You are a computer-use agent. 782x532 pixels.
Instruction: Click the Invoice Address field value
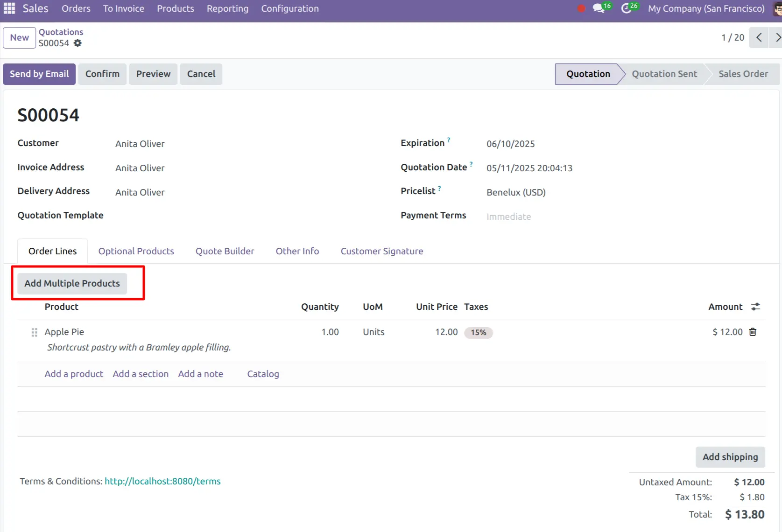140,168
